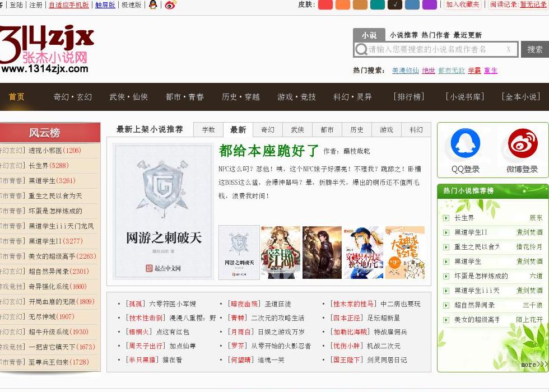Select the teal green skin swatch
Viewport: 549px width, 392px height.
pyautogui.click(x=378, y=4)
